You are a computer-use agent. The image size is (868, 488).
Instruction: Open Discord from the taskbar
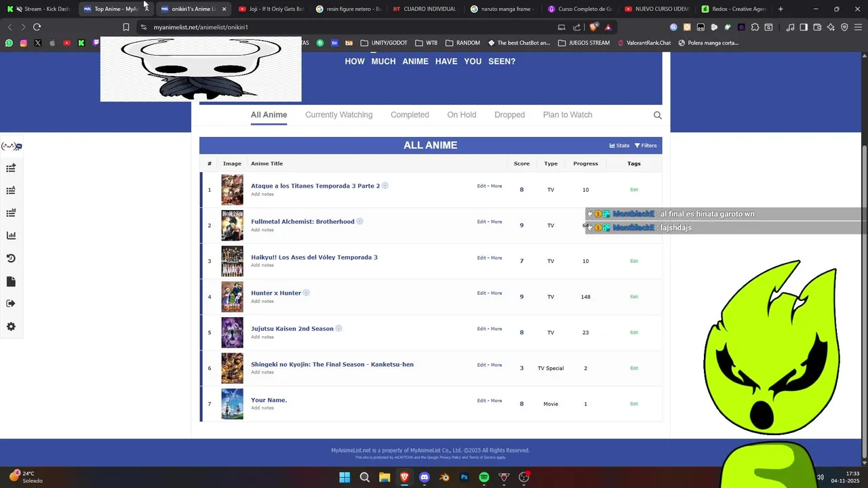click(425, 477)
